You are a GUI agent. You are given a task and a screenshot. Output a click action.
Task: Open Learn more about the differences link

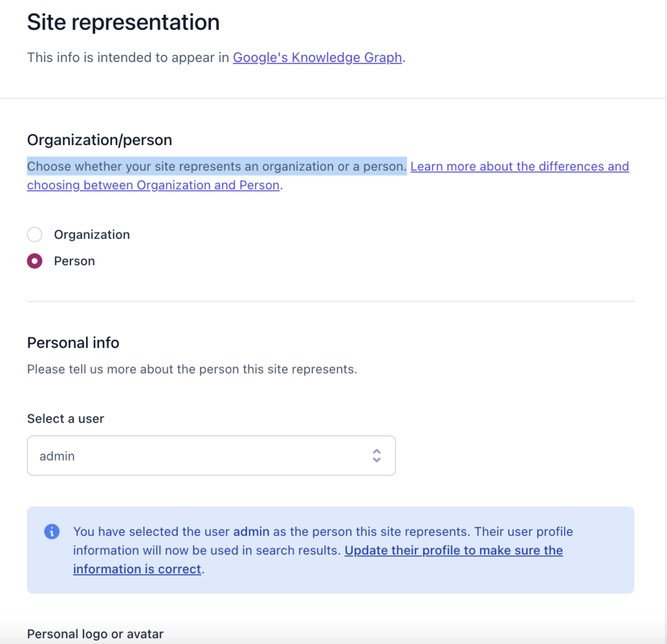[x=519, y=166]
